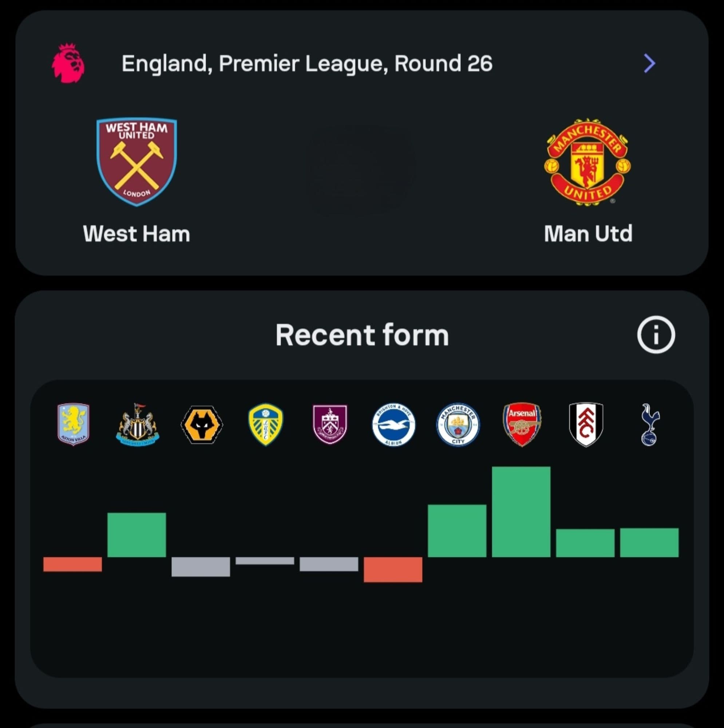
Task: Click the tallest green bar under Arsenal
Action: 521,512
